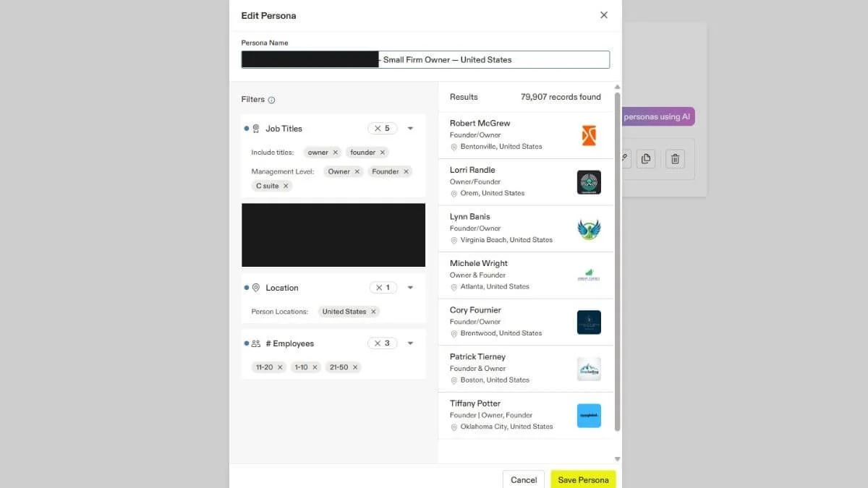This screenshot has width=868, height=488.
Task: Click the Oklahoma City location pin icon
Action: [454, 427]
